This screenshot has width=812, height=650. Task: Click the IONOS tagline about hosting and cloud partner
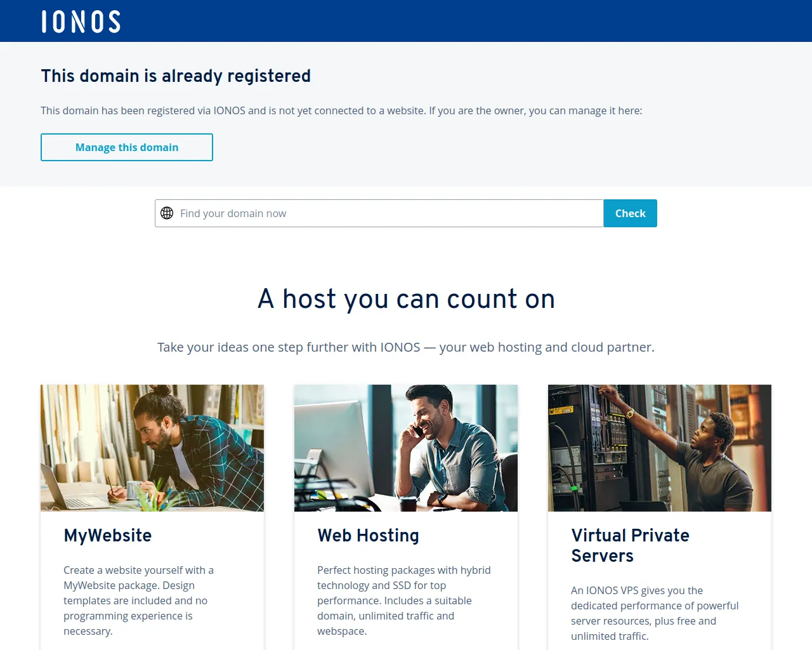(406, 347)
